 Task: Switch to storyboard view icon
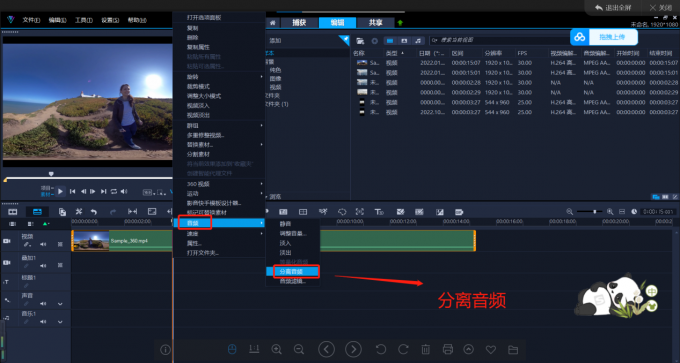[x=13, y=212]
